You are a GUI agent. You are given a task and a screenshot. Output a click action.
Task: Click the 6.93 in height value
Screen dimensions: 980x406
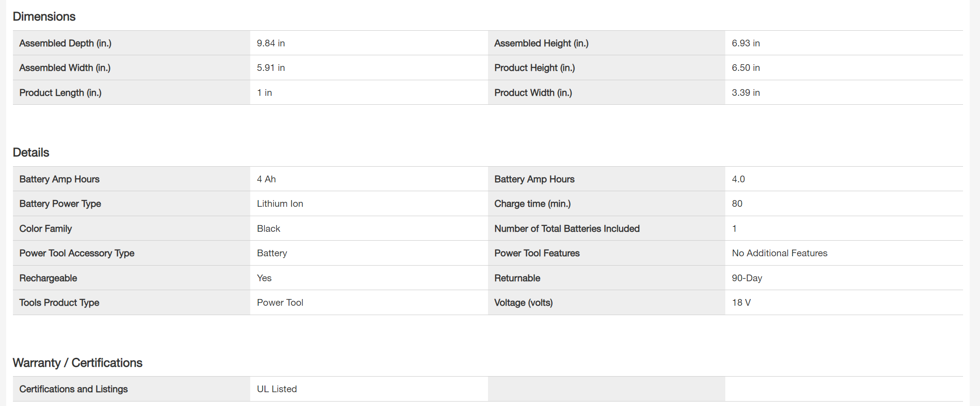(745, 43)
